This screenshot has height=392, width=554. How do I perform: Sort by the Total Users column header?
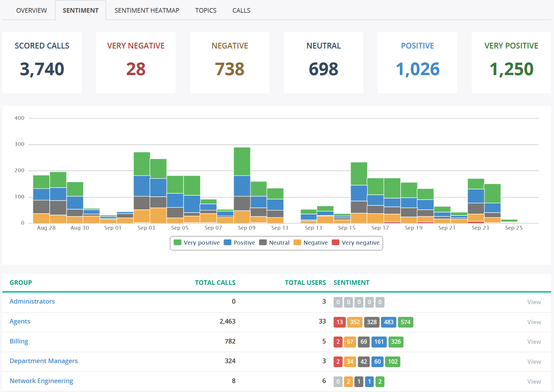pyautogui.click(x=305, y=283)
